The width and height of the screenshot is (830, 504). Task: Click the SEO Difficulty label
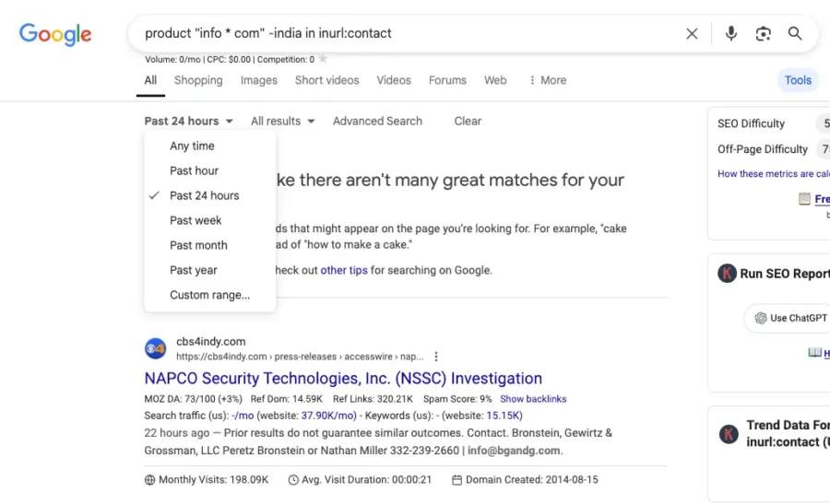[751, 123]
